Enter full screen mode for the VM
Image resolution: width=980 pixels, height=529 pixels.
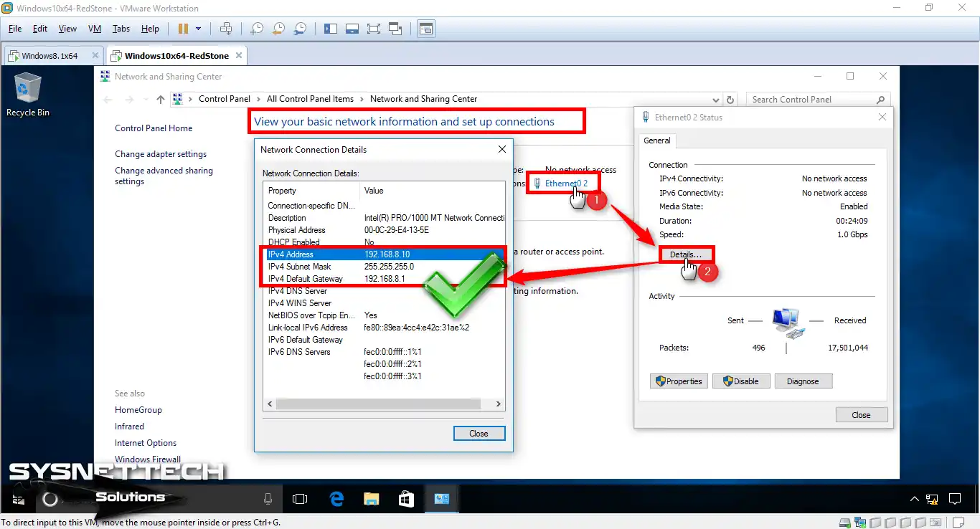(x=374, y=29)
